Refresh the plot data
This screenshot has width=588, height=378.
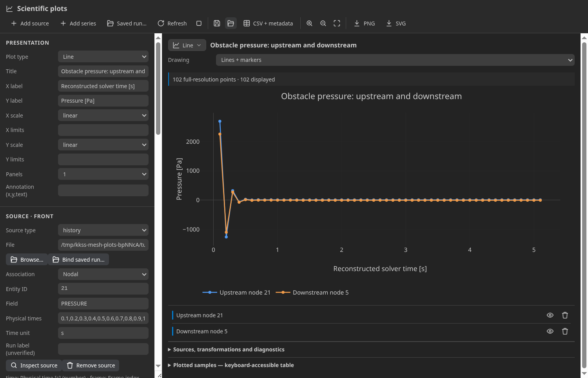[x=172, y=24]
